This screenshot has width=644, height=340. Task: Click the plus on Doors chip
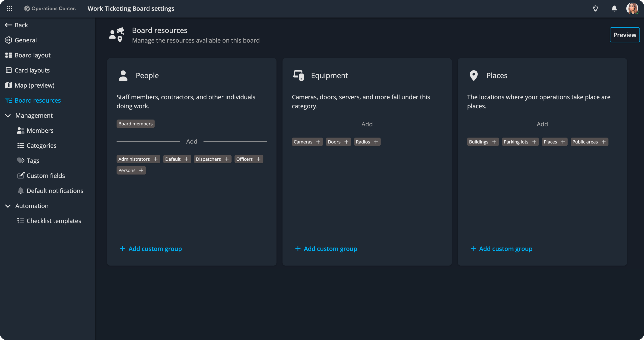click(346, 142)
